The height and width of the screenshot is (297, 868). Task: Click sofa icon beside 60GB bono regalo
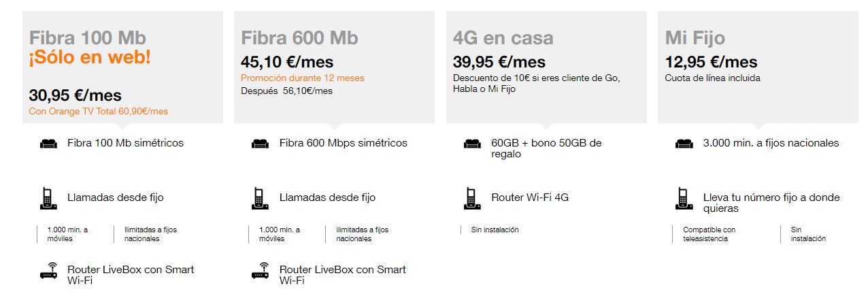(x=472, y=144)
